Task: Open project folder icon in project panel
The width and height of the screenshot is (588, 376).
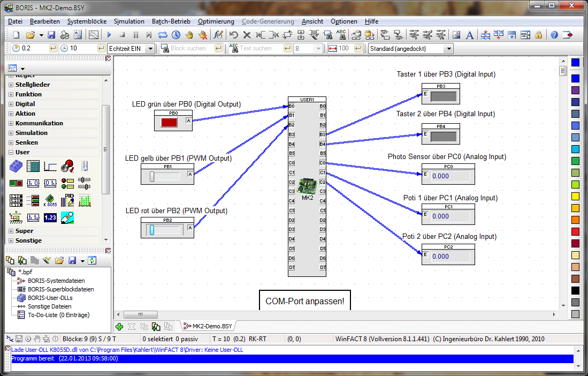Action: (x=59, y=260)
